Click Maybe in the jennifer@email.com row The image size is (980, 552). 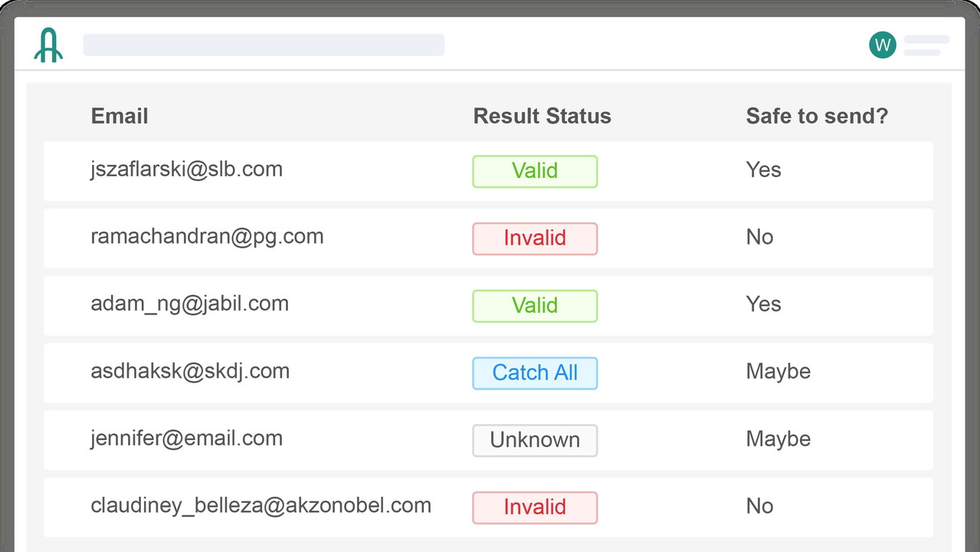778,439
